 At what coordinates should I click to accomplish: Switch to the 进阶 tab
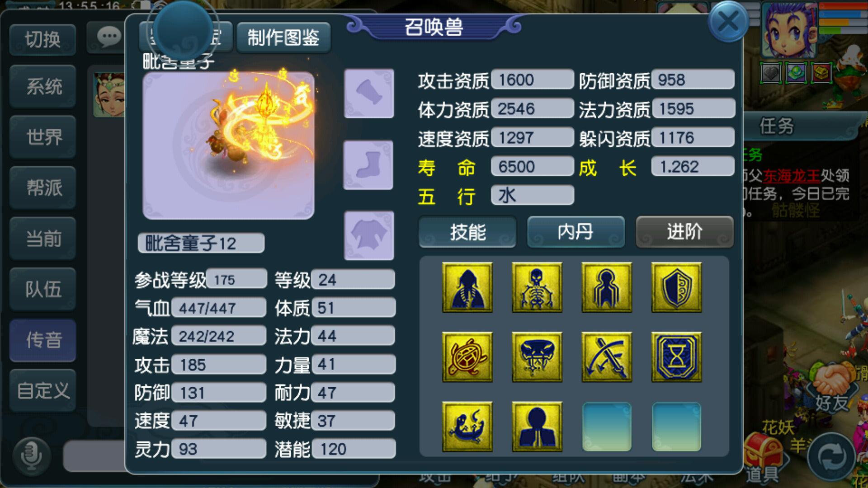coord(684,232)
